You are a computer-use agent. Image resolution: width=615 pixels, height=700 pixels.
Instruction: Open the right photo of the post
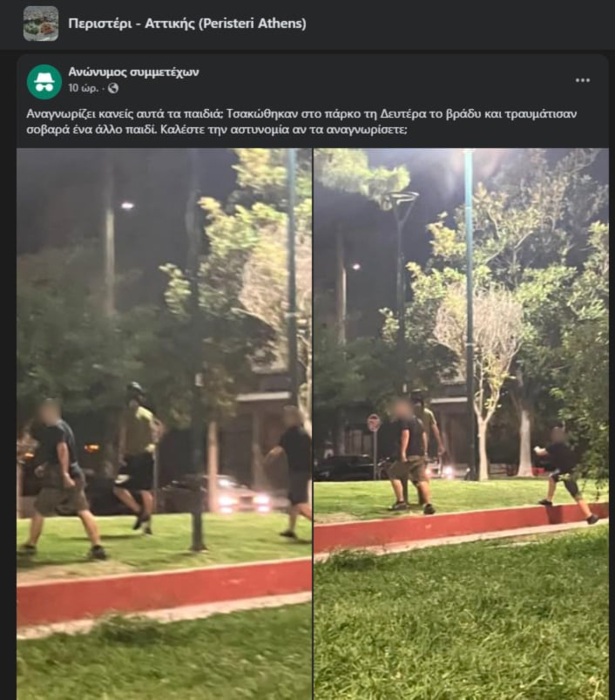[461, 425]
